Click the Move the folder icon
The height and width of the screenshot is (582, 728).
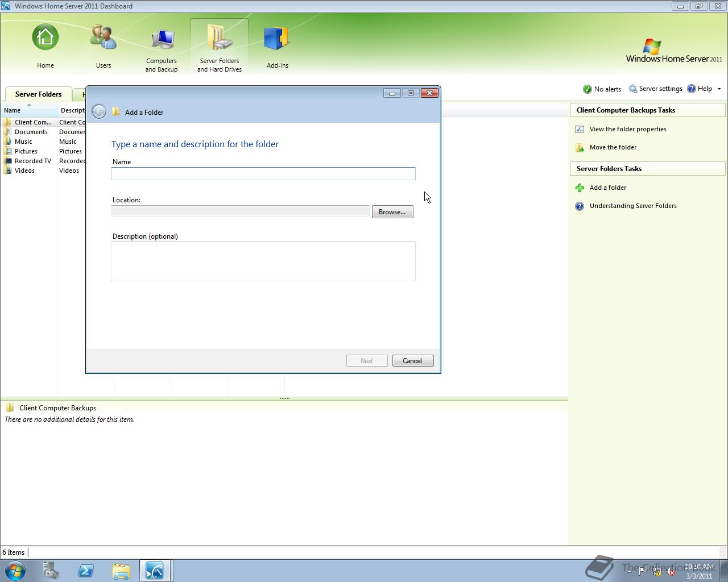[580, 148]
